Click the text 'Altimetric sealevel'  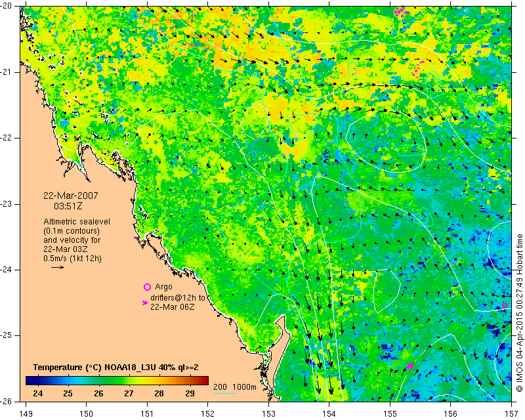[x=77, y=222]
